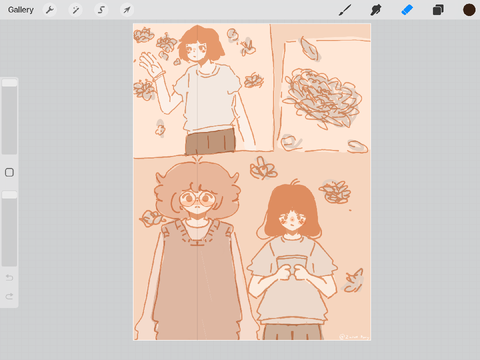This screenshot has height=360, width=480.
Task: Tap the square Modify button in sidebar
Action: point(9,172)
